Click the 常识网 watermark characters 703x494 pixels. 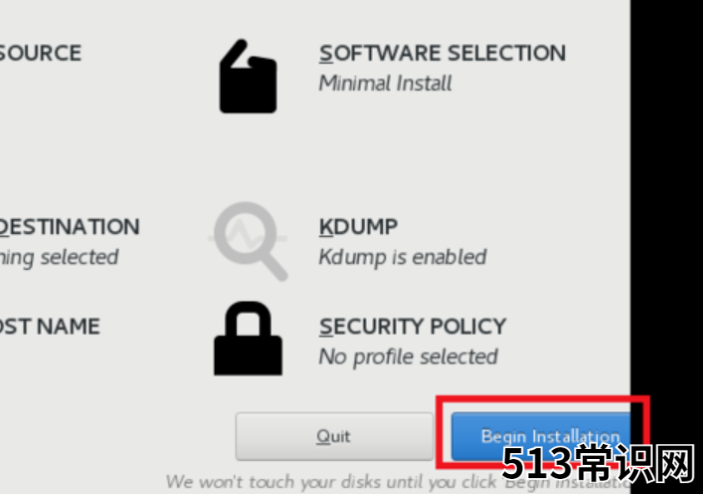tap(635, 464)
